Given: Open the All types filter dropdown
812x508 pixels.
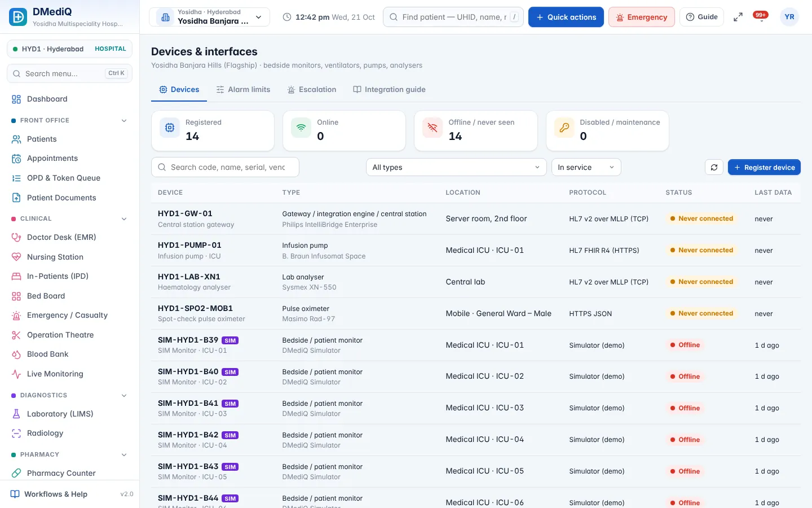Looking at the screenshot, I should pyautogui.click(x=456, y=167).
